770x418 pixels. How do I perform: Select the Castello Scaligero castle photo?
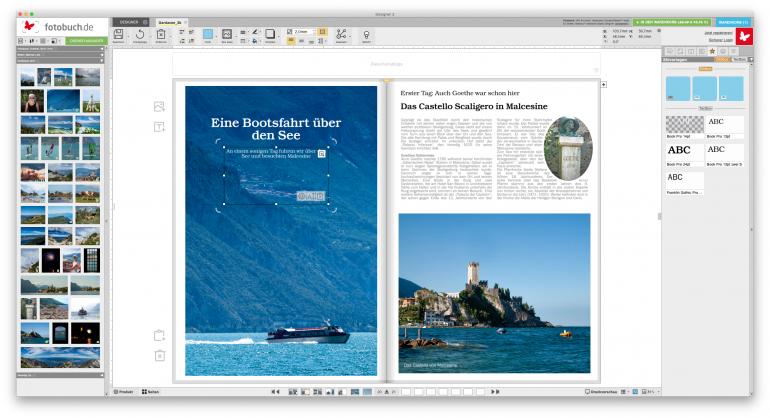click(495, 293)
